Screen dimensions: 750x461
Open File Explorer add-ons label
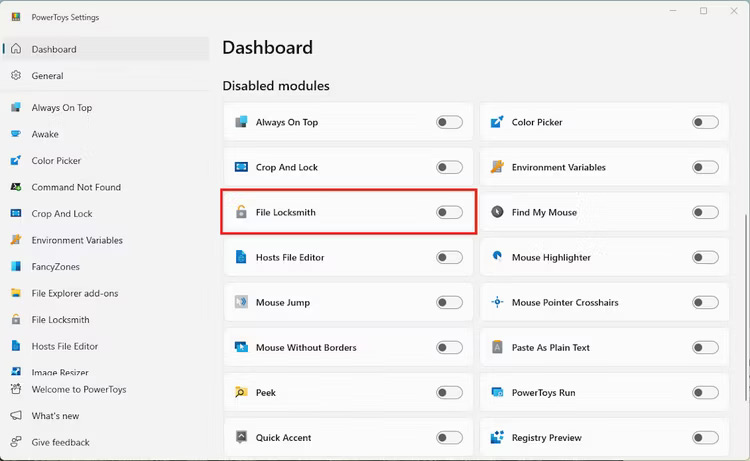point(75,294)
